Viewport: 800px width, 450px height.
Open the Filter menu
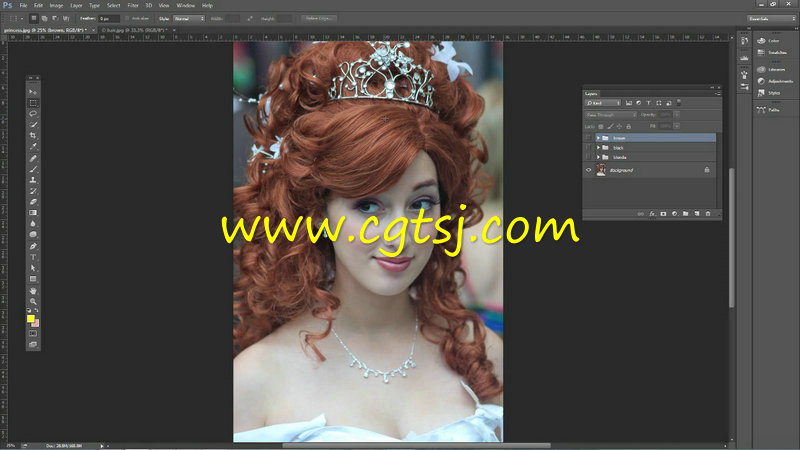133,5
